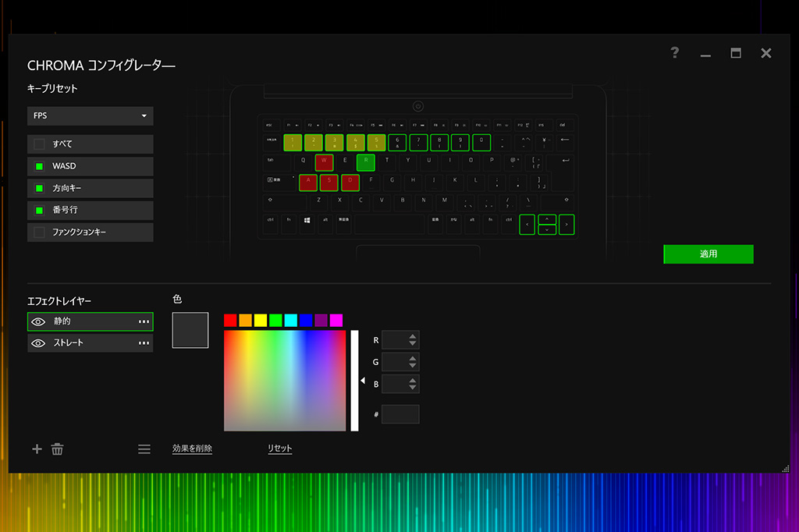Open the help question mark icon
Screen dimensions: 799x532
(675, 52)
